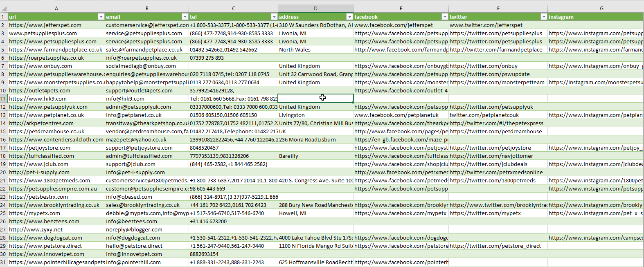This screenshot has width=644, height=267.
Task: Click admin@petsupplyuk.com email cell
Action: [x=147, y=107]
